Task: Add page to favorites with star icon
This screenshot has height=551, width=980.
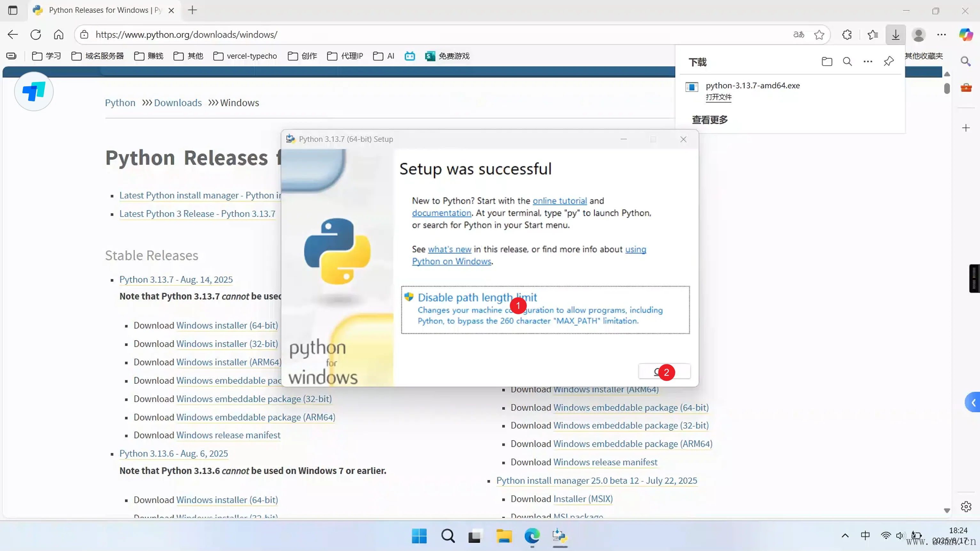Action: pos(819,35)
